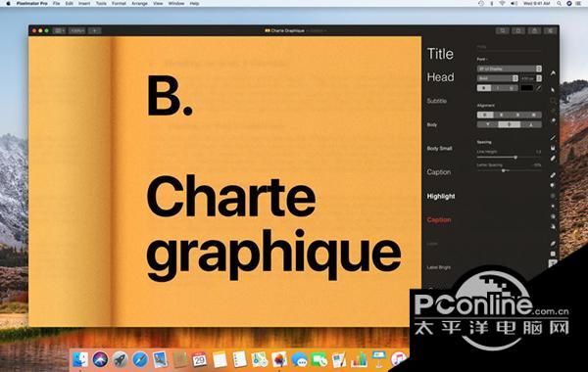
Task: Set text alignment to left
Action: pyautogui.click(x=485, y=115)
